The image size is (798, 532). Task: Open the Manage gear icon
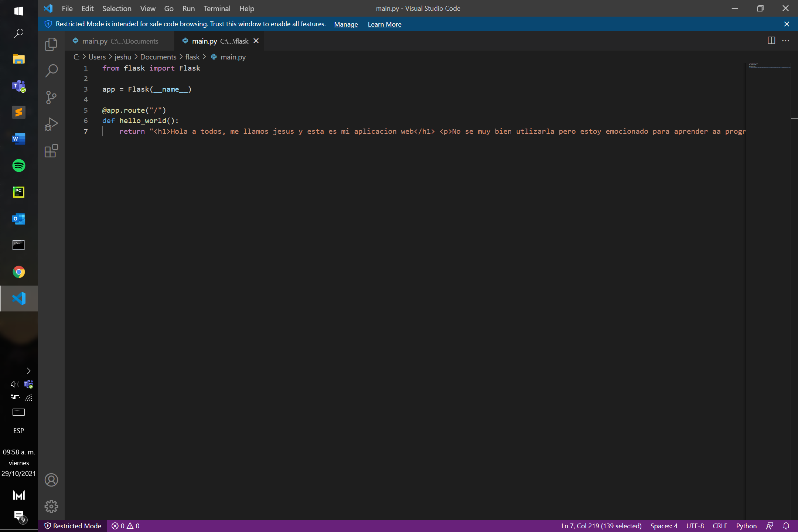click(51, 507)
